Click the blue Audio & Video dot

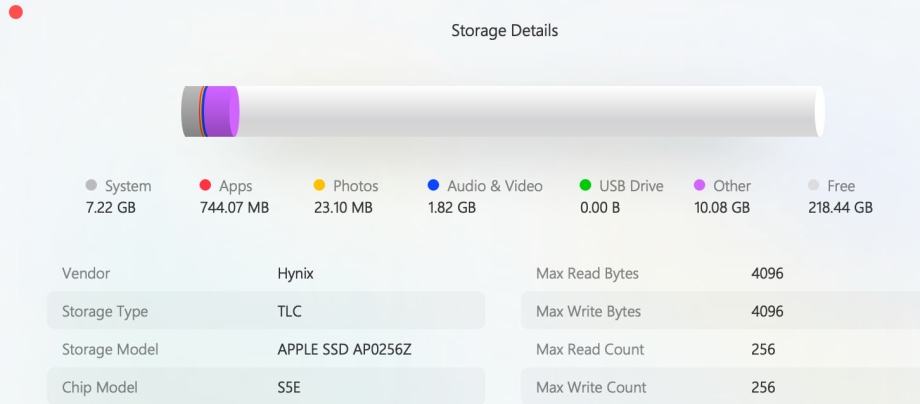(433, 185)
